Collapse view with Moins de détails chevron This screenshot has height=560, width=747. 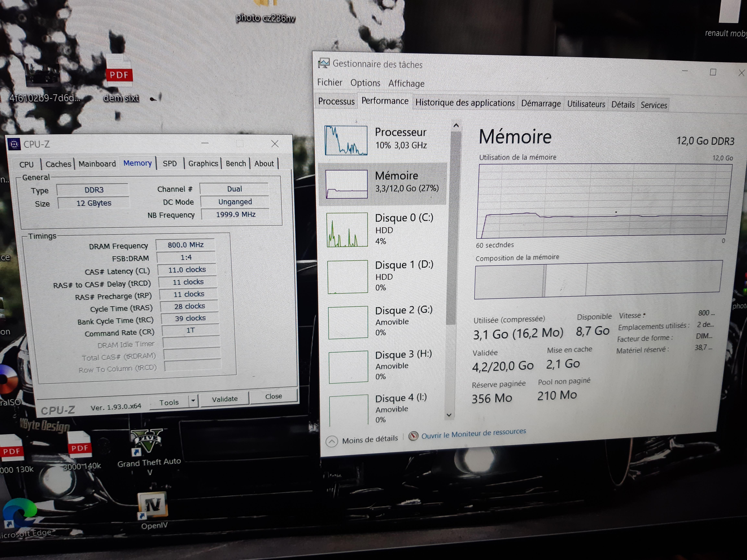coord(332,441)
